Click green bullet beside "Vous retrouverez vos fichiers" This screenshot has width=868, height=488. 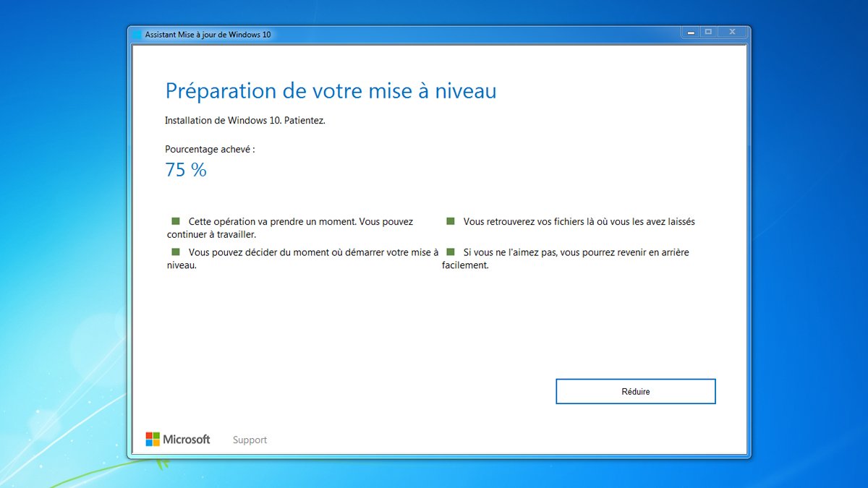(x=450, y=221)
